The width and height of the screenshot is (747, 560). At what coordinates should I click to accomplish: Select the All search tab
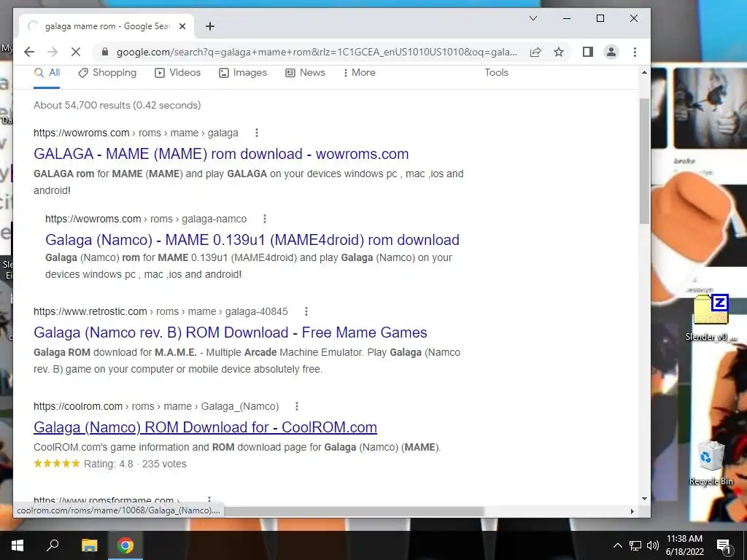(47, 73)
